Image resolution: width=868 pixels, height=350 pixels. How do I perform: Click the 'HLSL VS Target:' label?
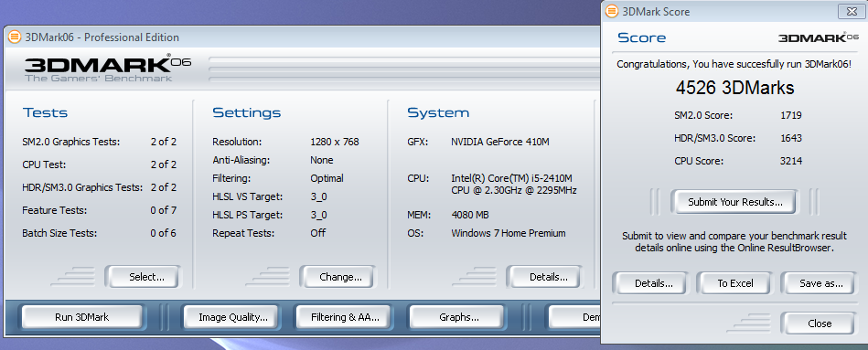(247, 196)
